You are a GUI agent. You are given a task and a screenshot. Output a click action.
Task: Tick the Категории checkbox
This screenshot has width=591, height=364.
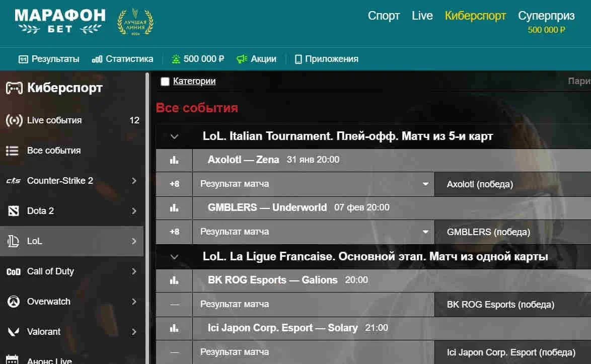click(165, 82)
